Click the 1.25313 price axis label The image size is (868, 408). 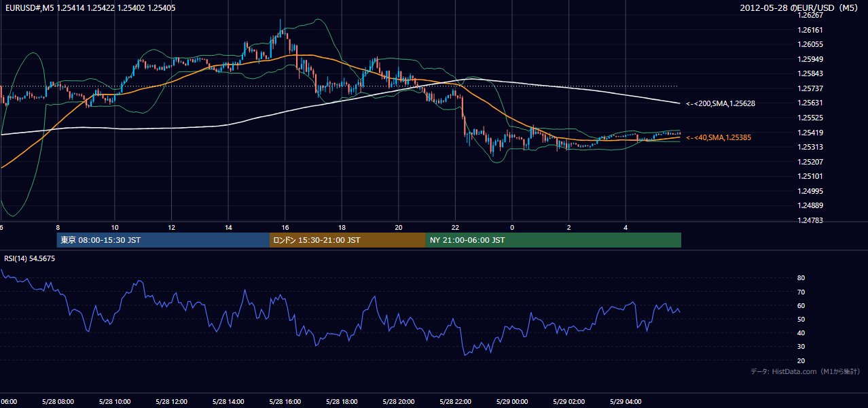[810, 147]
